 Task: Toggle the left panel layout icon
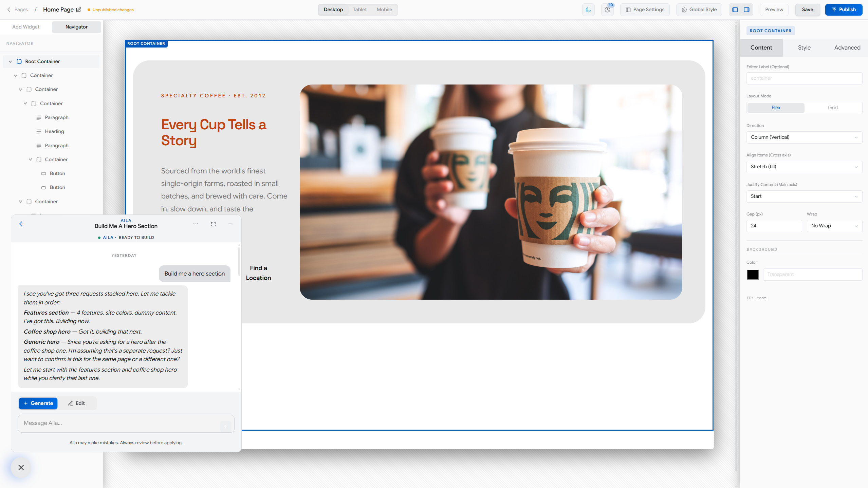click(735, 10)
